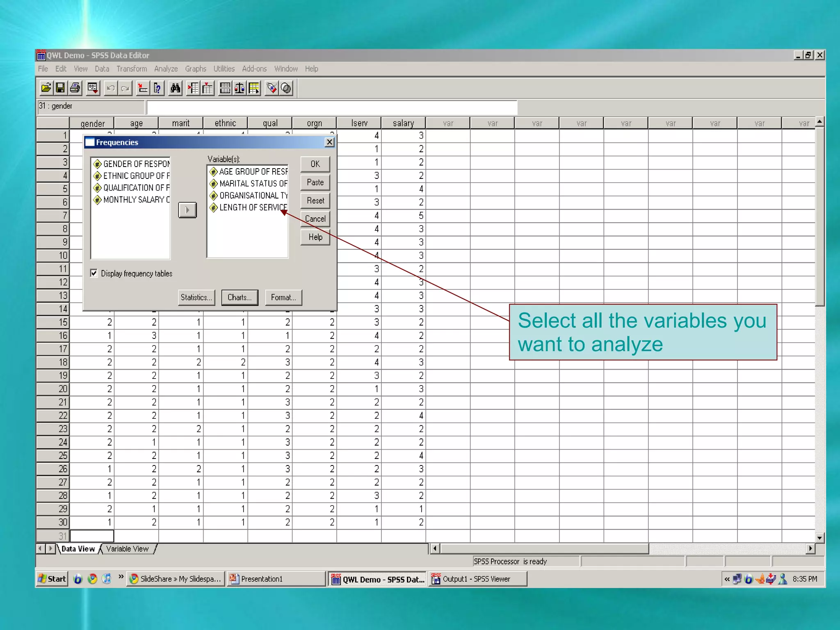Viewport: 840px width, 630px height.
Task: Click the gender column header
Action: pyautogui.click(x=92, y=123)
